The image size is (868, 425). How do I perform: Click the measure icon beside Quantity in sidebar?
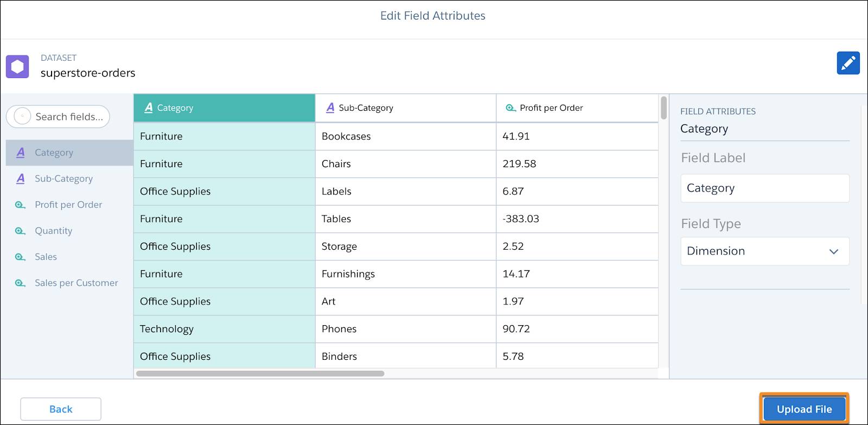[20, 231]
